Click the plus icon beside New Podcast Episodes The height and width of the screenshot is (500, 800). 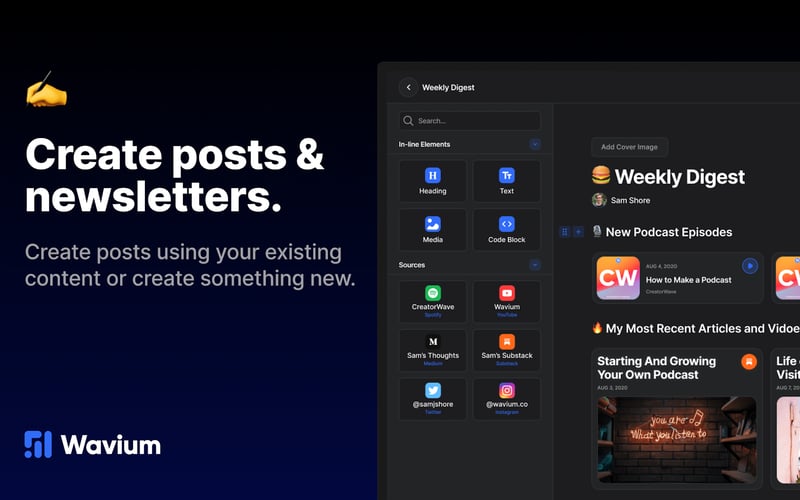click(578, 232)
